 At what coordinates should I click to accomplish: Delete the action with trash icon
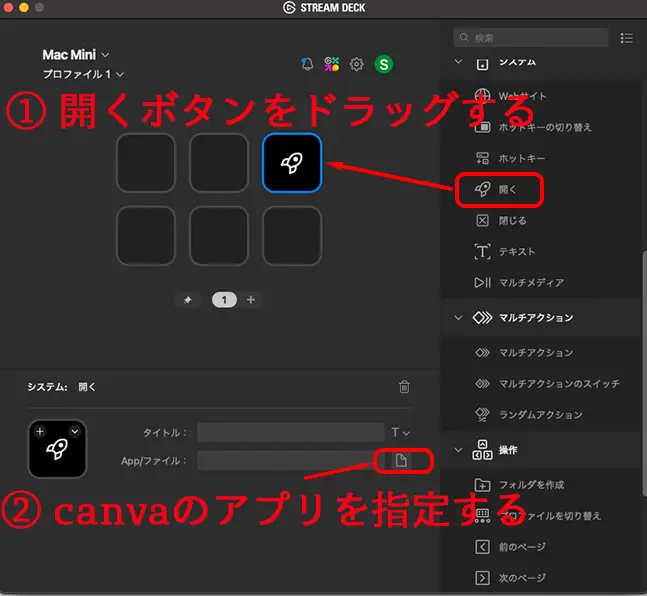(404, 387)
